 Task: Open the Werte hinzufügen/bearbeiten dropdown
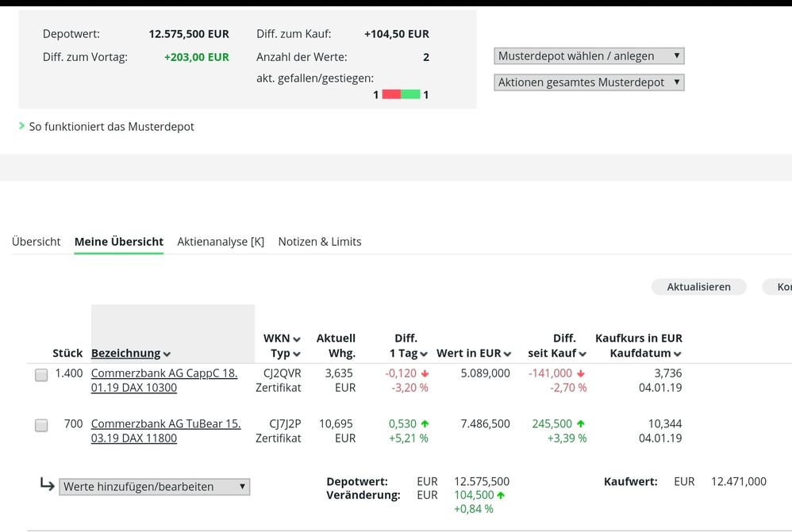click(154, 486)
